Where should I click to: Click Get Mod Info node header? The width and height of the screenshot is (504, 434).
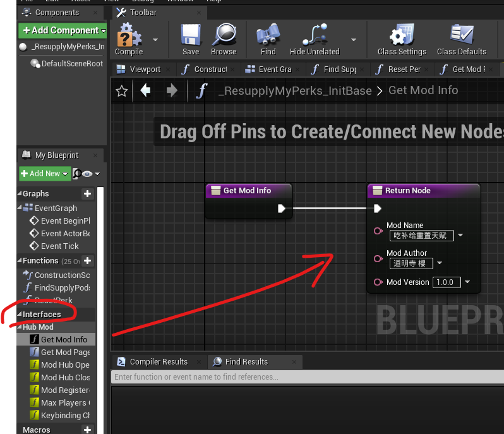(x=249, y=191)
